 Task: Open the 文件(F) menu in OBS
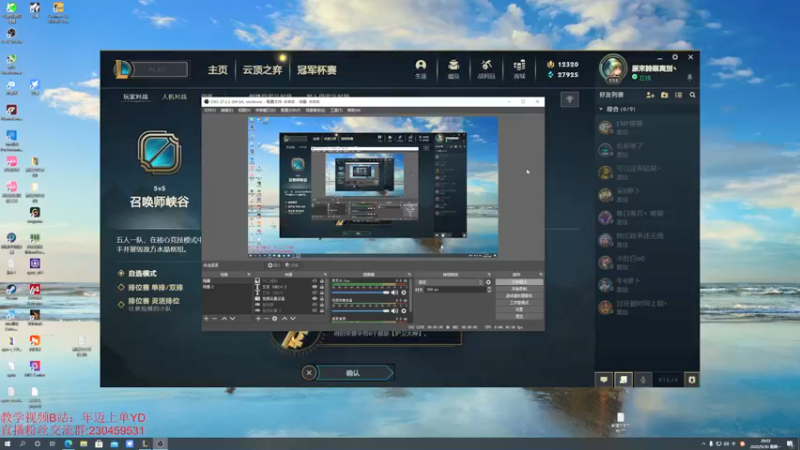(210, 110)
